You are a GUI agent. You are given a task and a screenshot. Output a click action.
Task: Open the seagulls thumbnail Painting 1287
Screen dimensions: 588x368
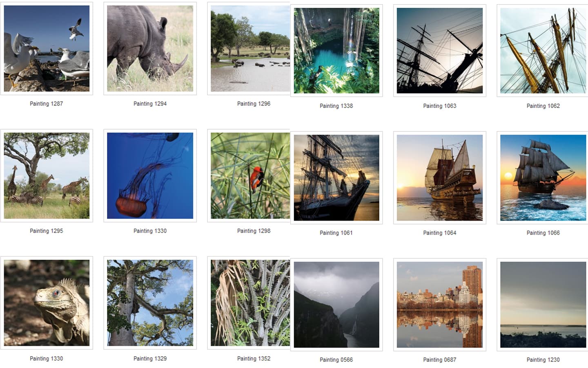(47, 48)
